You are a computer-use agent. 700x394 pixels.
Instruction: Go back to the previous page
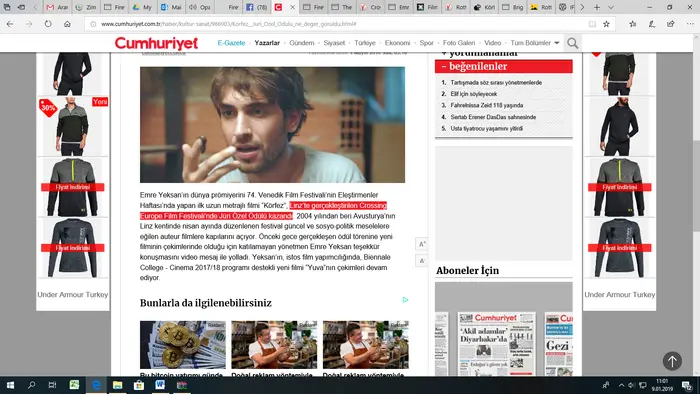10,24
